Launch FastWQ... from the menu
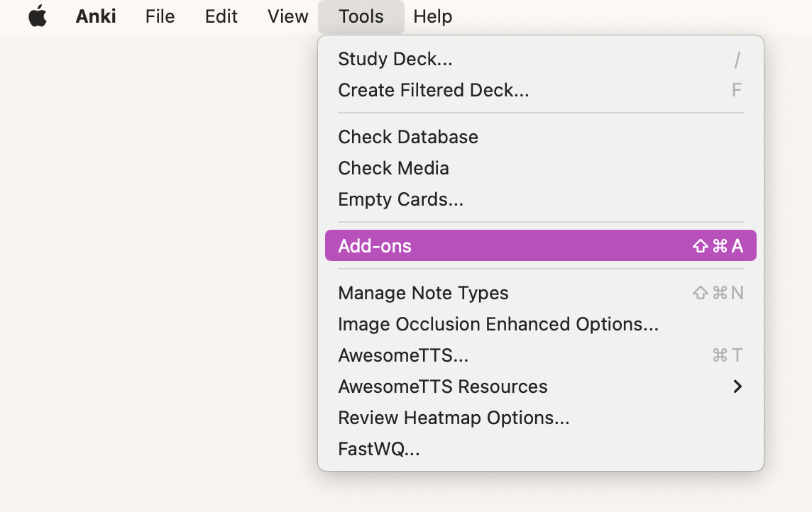812x512 pixels. [x=541, y=449]
